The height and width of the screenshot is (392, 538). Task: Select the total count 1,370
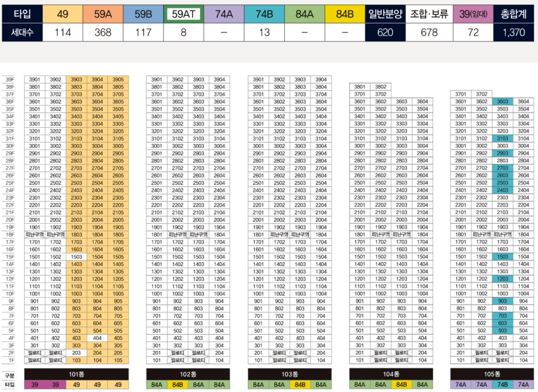(514, 32)
